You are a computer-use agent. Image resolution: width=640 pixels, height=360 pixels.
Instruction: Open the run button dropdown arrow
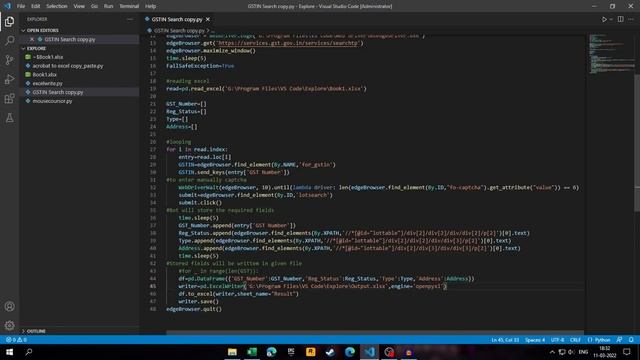(x=611, y=19)
